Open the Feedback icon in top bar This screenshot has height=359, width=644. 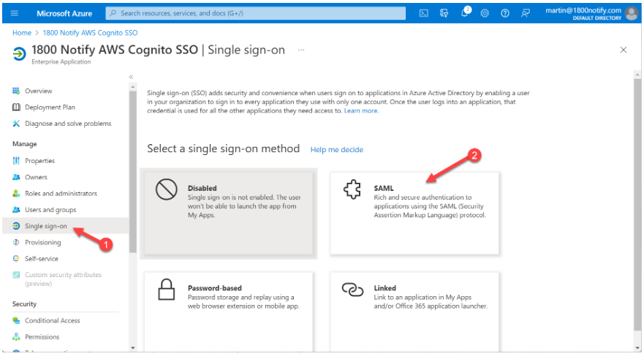coord(526,13)
